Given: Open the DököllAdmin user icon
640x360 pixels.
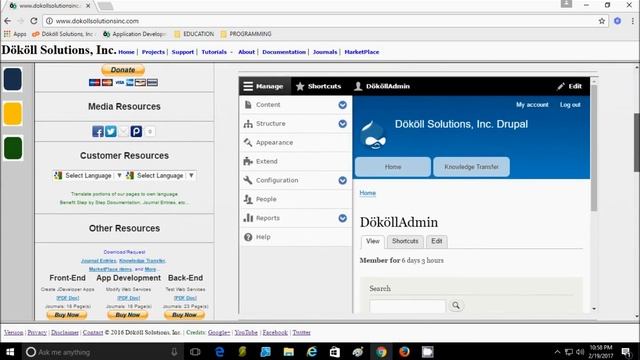Looking at the screenshot, I should click(358, 86).
